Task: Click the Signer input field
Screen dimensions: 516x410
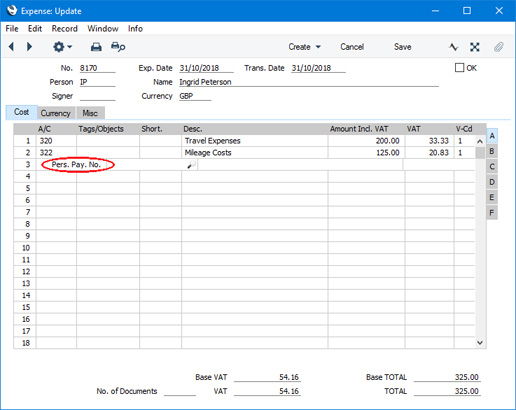Action: pyautogui.click(x=97, y=96)
